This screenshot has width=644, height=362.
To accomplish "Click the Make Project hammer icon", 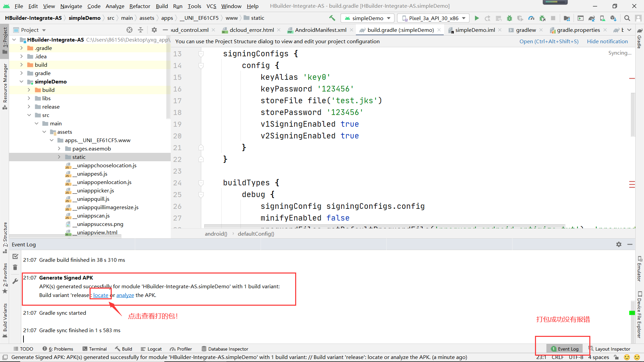I will (x=332, y=18).
